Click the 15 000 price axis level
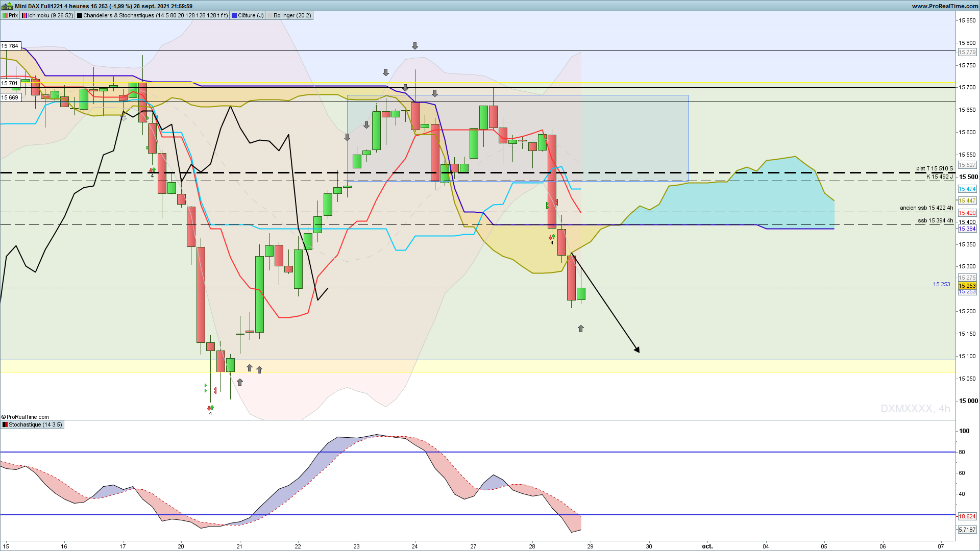The image size is (980, 551). click(x=968, y=401)
